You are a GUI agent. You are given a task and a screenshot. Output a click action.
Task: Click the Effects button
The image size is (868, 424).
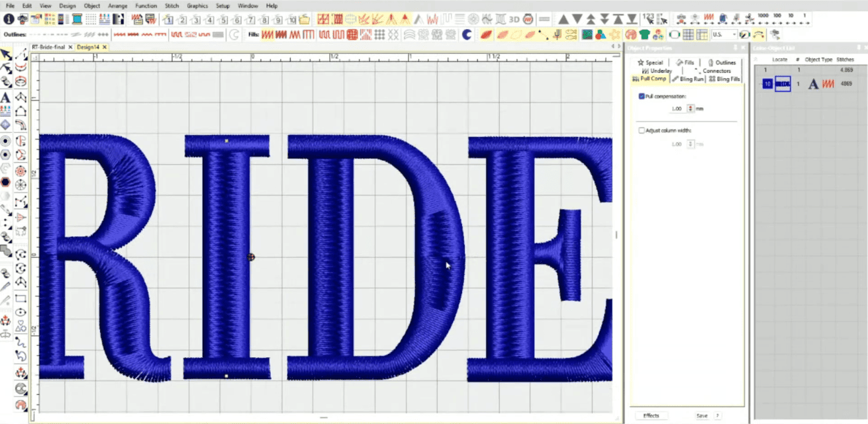651,415
